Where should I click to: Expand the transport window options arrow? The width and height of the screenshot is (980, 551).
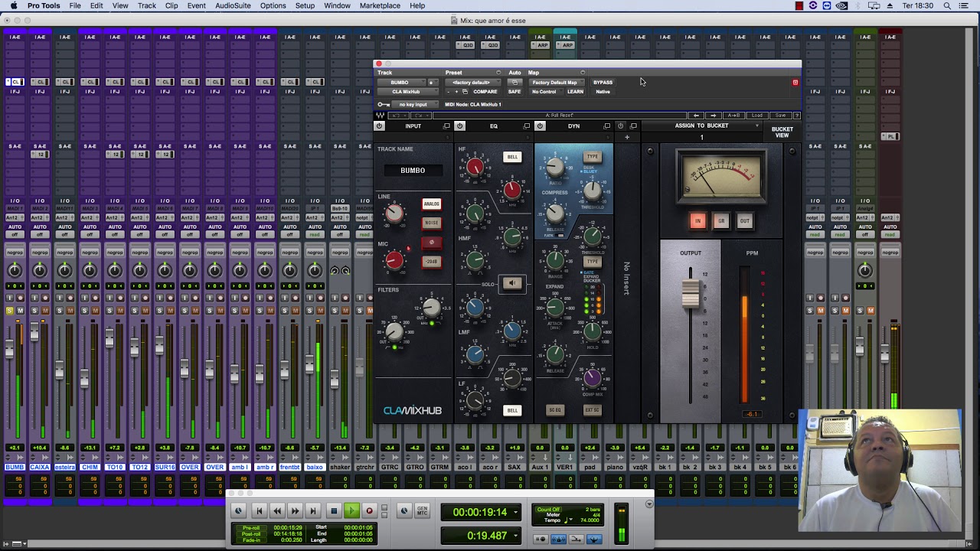(x=649, y=504)
